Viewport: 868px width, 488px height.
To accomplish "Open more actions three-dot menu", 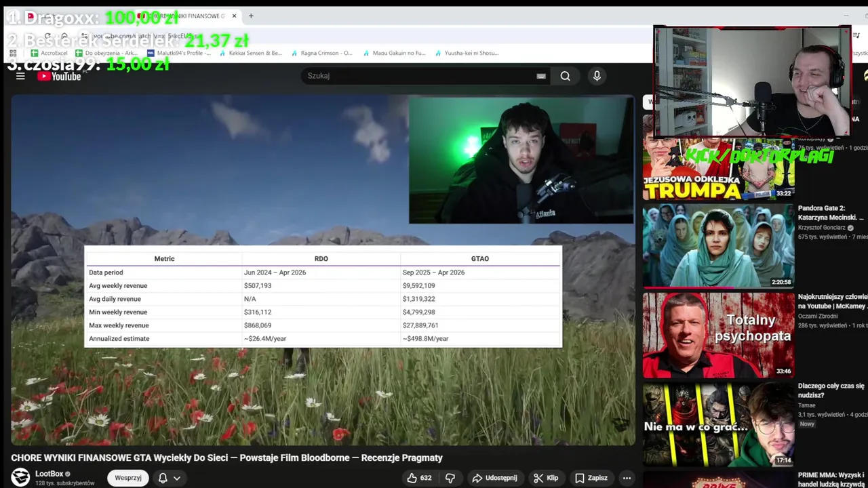I will tap(627, 478).
